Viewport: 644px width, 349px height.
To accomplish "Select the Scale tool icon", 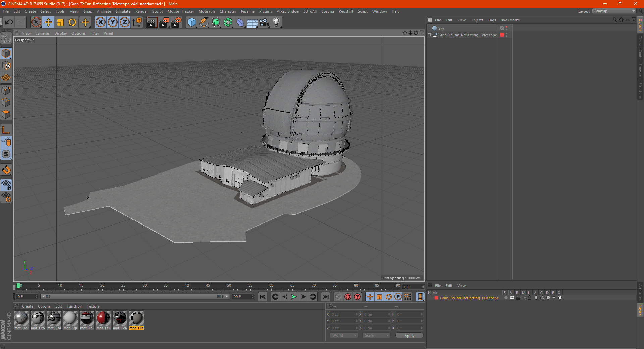I will [x=60, y=22].
